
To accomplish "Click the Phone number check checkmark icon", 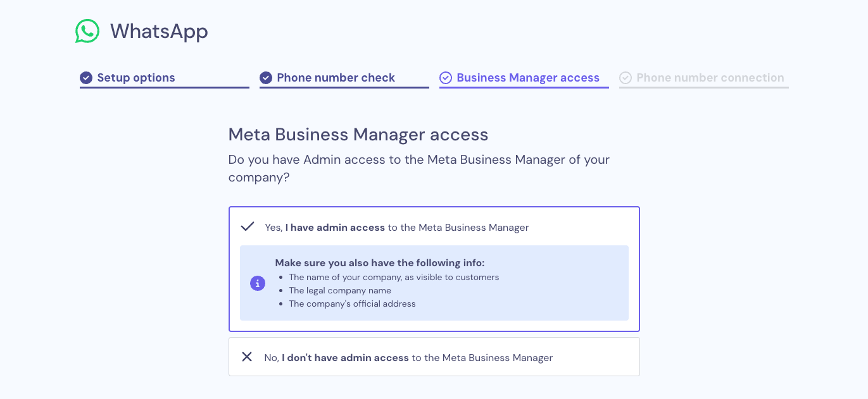I will pyautogui.click(x=266, y=78).
